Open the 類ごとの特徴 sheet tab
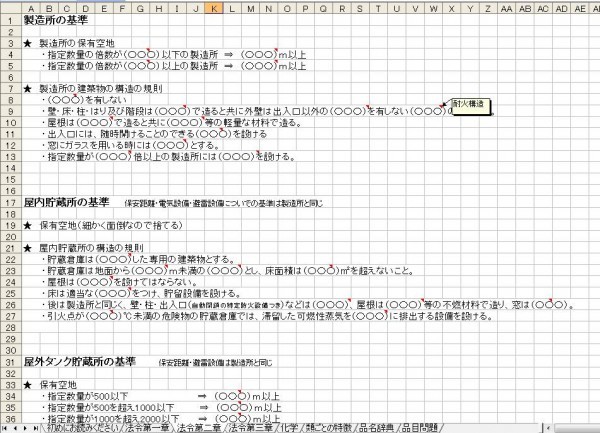 point(328,428)
